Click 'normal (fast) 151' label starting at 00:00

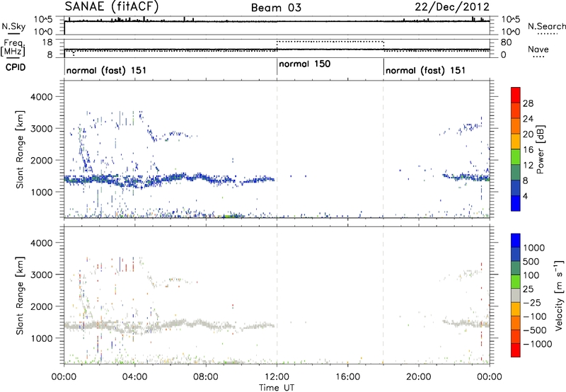pyautogui.click(x=107, y=70)
